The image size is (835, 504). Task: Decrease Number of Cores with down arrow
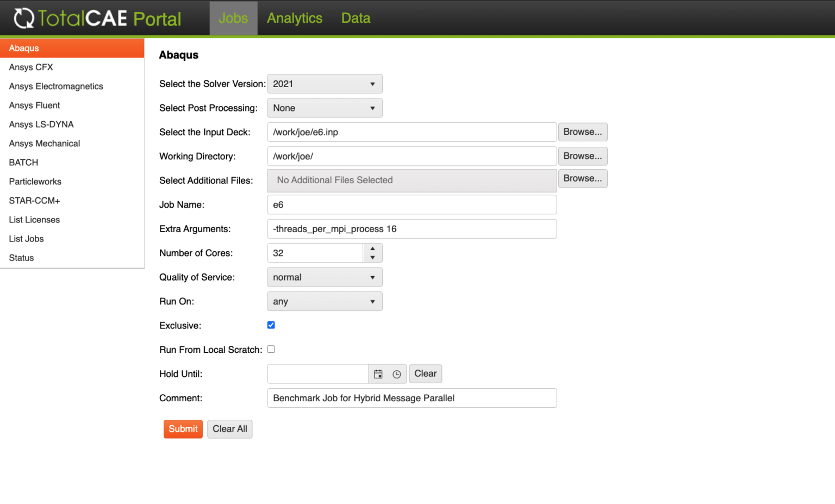click(372, 258)
